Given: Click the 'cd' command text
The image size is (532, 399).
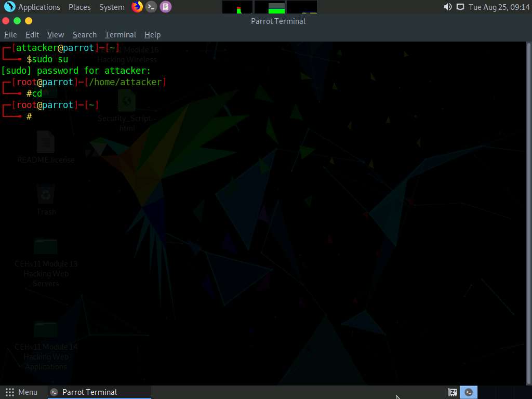Looking at the screenshot, I should point(37,94).
